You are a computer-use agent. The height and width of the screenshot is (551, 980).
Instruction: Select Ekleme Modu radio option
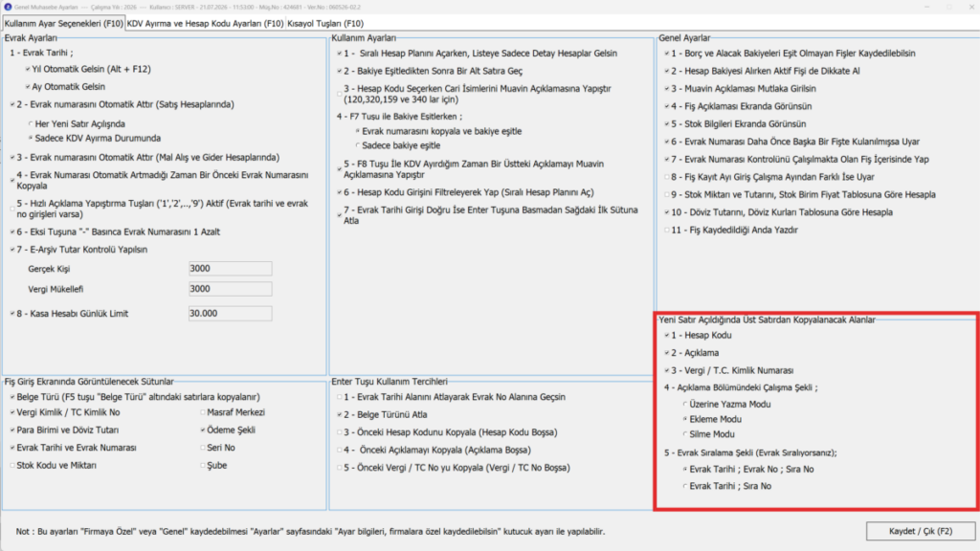click(685, 419)
